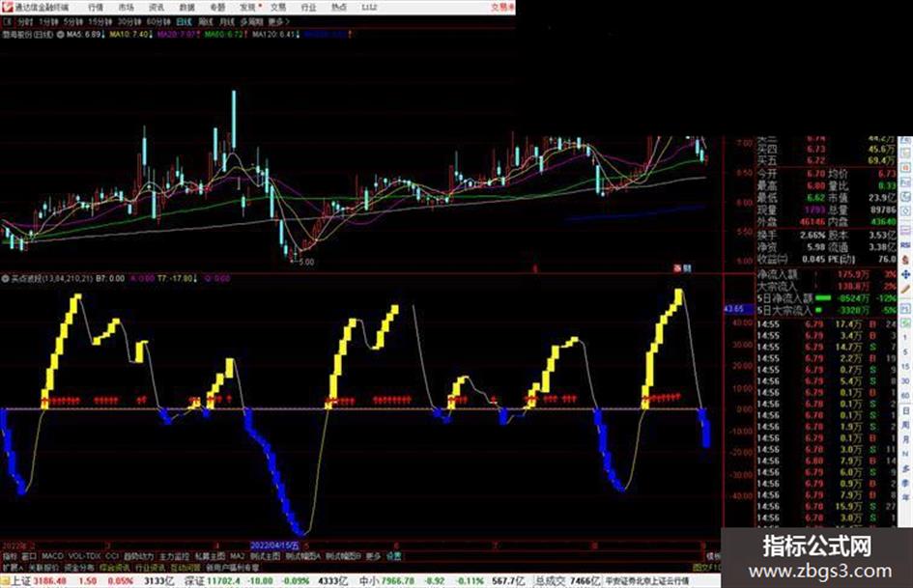Select the 趋势动力 indicator tab
Image resolution: width=913 pixels, height=588 pixels.
pos(138,556)
